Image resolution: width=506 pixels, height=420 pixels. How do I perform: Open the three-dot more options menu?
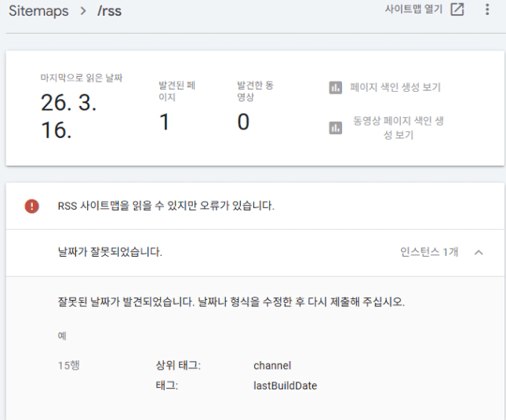click(x=487, y=10)
